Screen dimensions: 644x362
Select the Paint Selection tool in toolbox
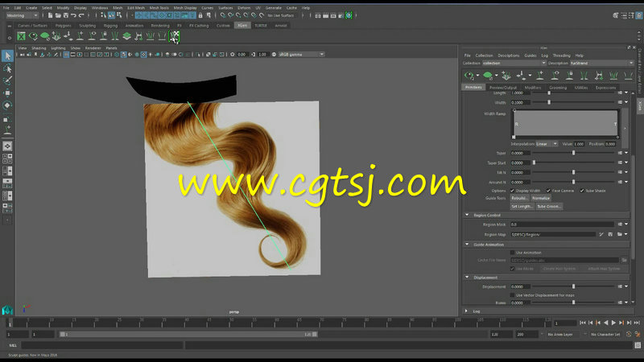click(7, 80)
